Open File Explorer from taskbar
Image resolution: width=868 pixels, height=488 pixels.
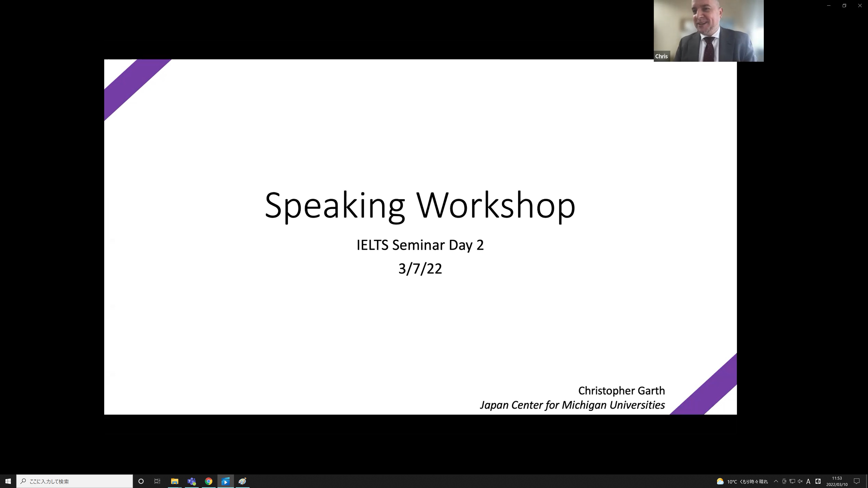click(x=175, y=481)
